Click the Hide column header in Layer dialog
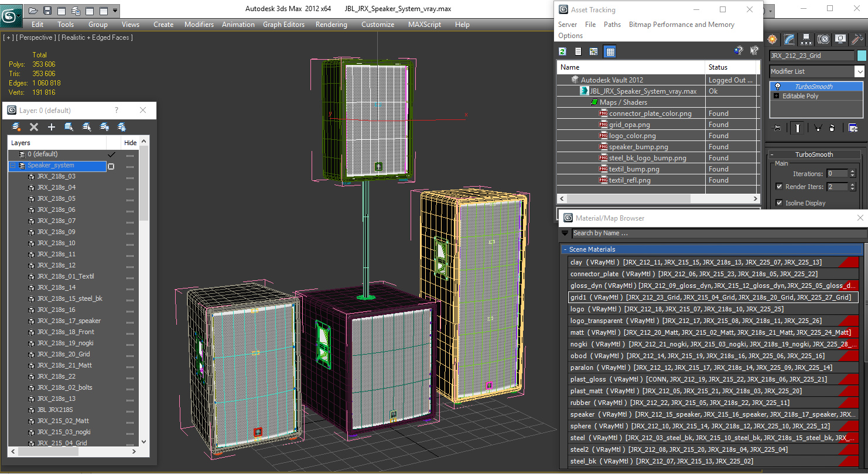This screenshot has width=868, height=474. coord(130,143)
